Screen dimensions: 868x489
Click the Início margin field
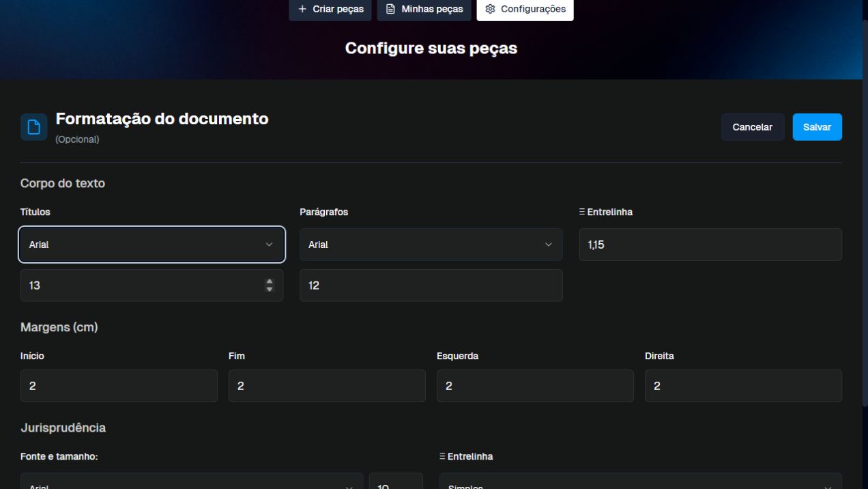pyautogui.click(x=119, y=386)
